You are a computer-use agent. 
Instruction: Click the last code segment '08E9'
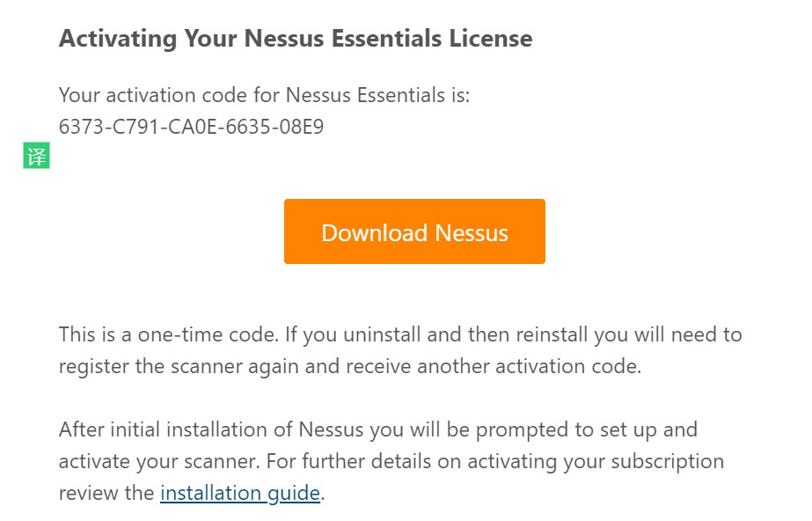[x=301, y=127]
